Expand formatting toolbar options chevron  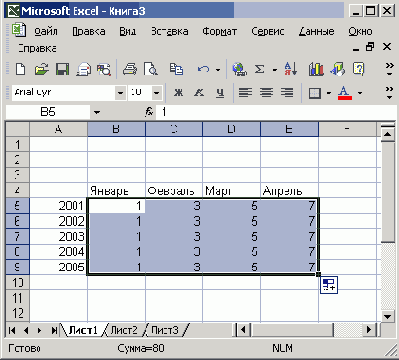pyautogui.click(x=389, y=93)
